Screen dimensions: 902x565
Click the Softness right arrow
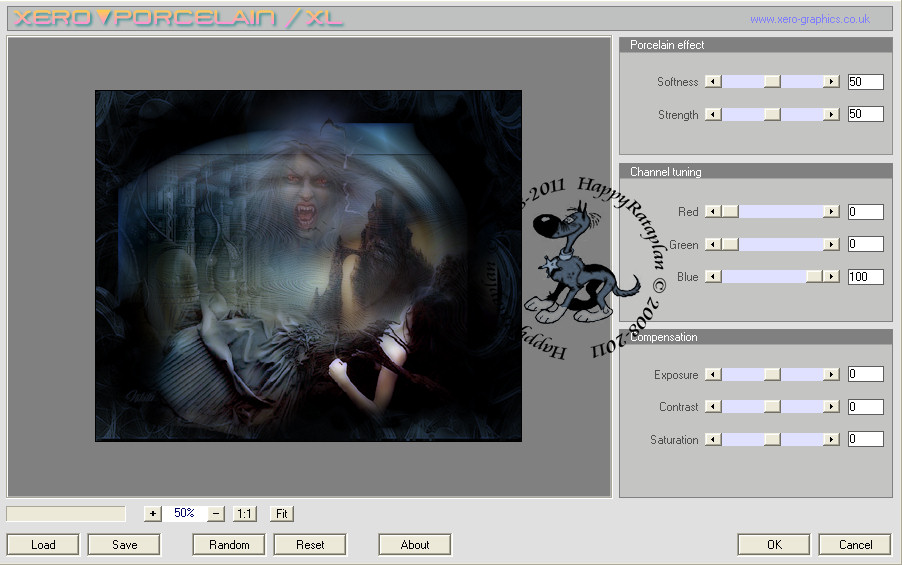click(831, 82)
